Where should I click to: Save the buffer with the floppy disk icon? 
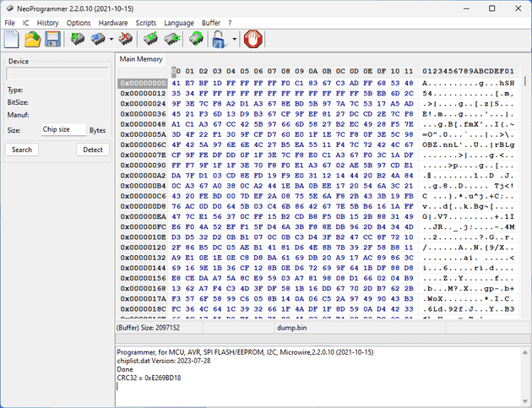(x=52, y=39)
